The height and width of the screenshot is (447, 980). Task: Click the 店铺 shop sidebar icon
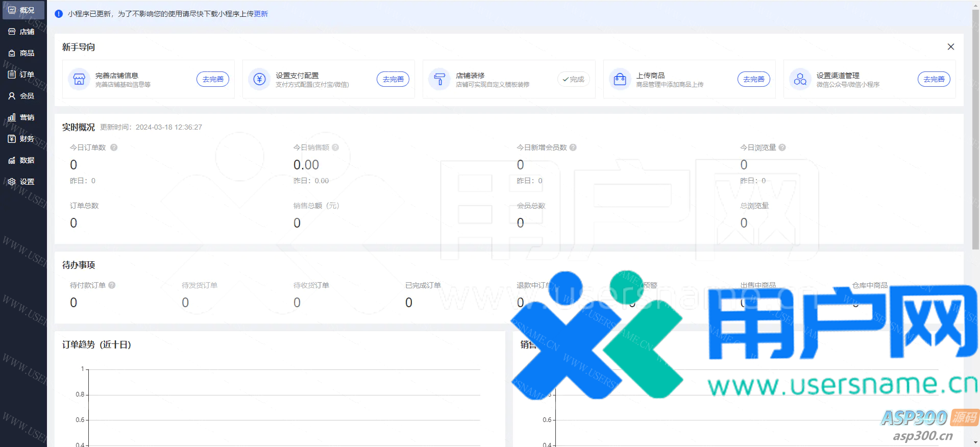[12, 32]
